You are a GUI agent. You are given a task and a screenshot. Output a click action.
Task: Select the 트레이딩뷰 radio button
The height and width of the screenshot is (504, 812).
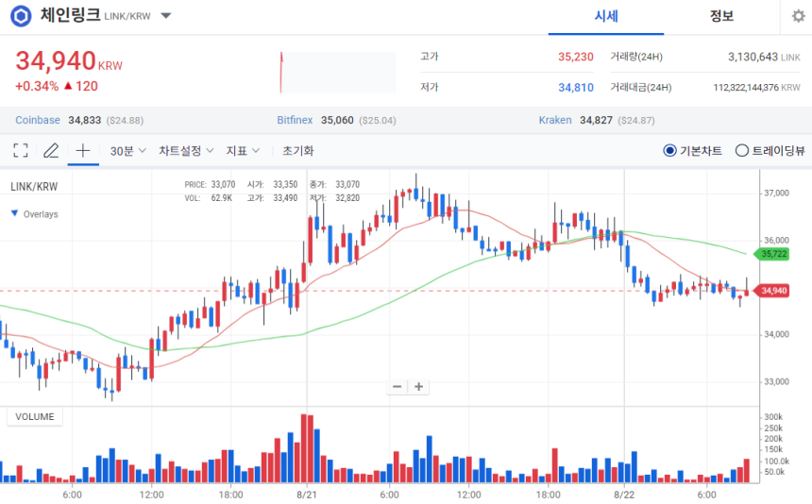[742, 150]
